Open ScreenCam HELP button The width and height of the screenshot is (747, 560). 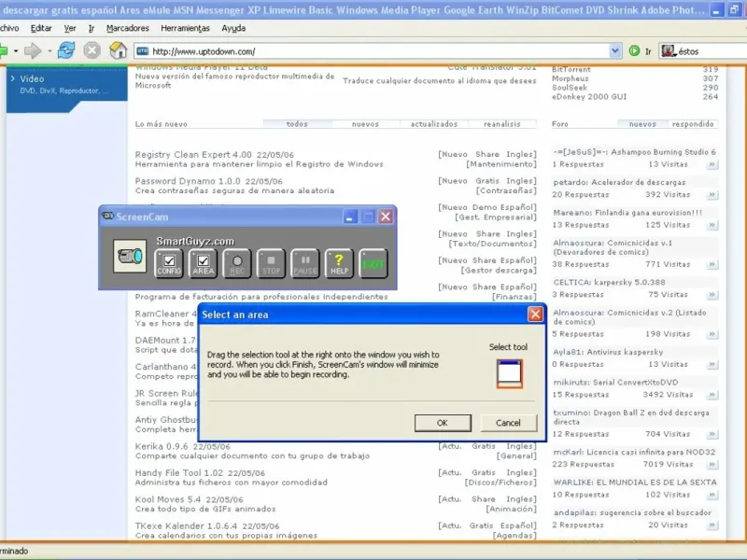339,263
